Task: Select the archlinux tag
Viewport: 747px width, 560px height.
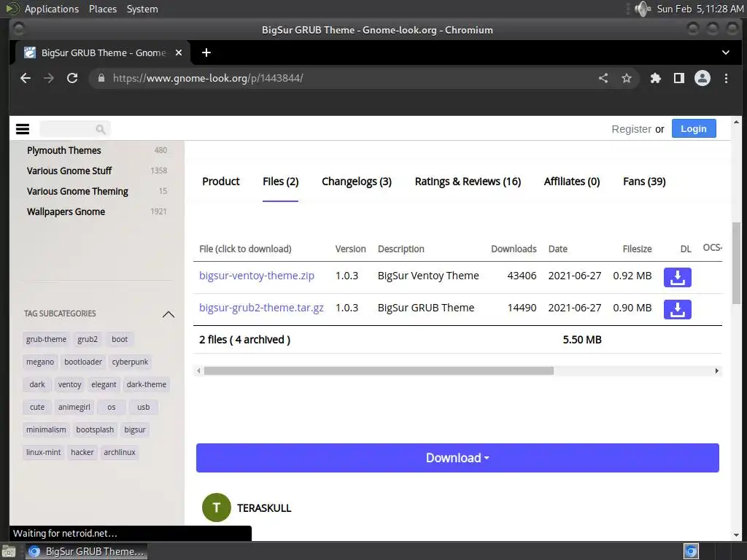Action: [120, 452]
